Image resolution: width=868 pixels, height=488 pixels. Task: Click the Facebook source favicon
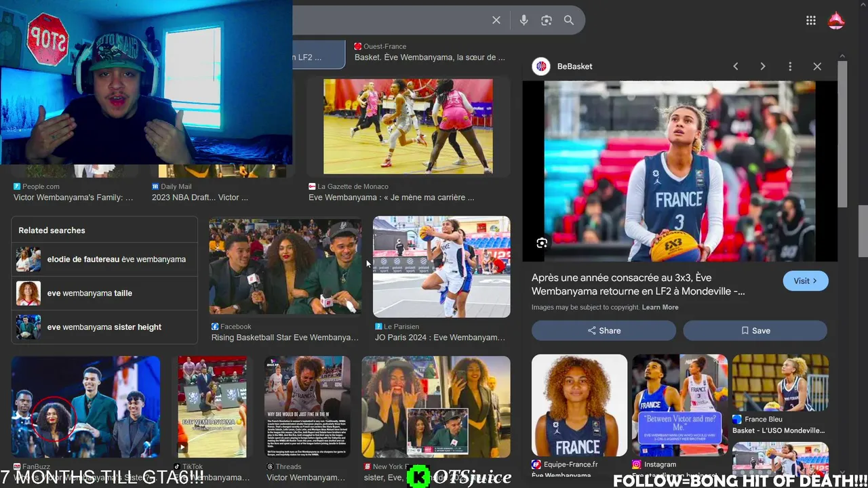tap(215, 327)
